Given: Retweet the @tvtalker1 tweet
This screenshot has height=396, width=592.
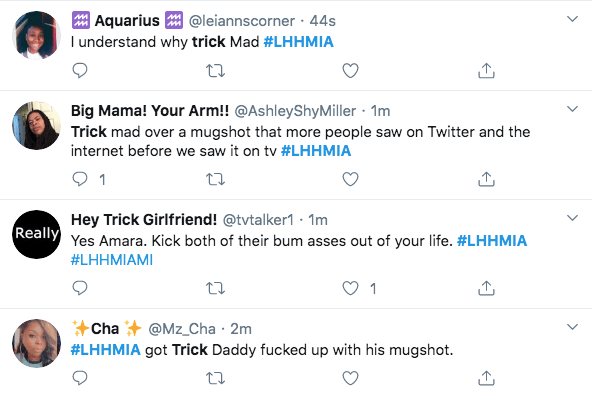Looking at the screenshot, I should pos(215,288).
